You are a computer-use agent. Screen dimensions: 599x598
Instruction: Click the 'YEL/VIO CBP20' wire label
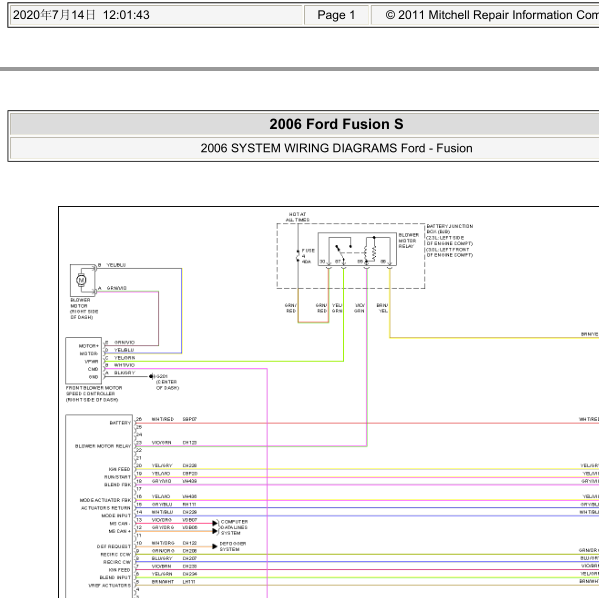(x=174, y=473)
